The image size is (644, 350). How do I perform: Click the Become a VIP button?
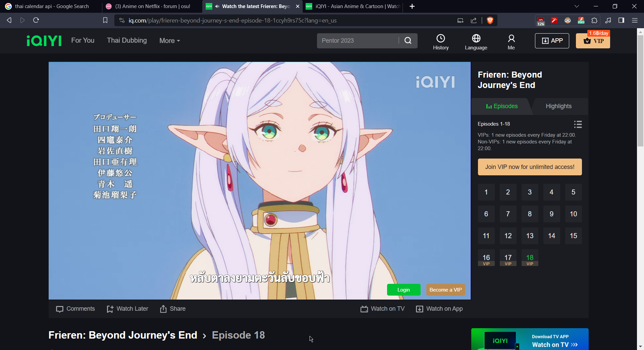pos(445,290)
